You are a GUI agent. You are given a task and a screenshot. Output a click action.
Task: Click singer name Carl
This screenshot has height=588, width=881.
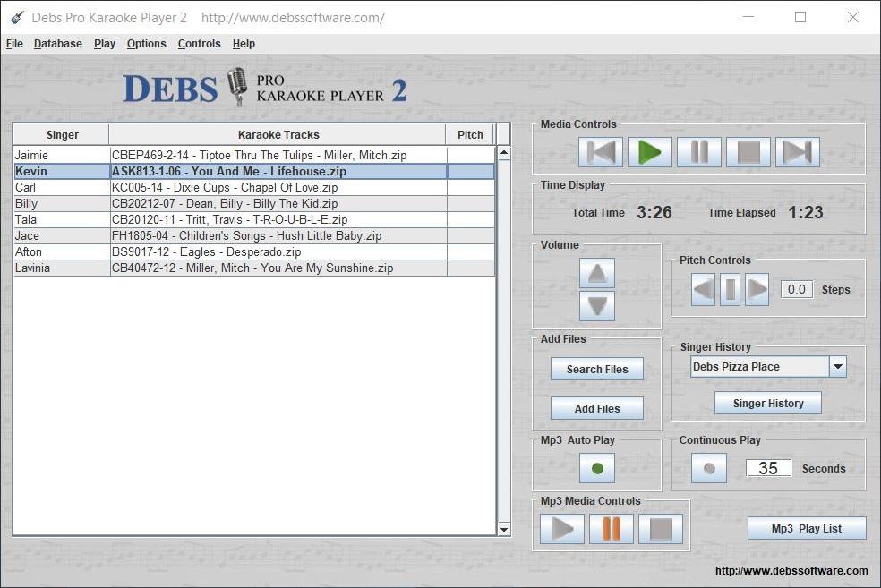click(x=25, y=188)
